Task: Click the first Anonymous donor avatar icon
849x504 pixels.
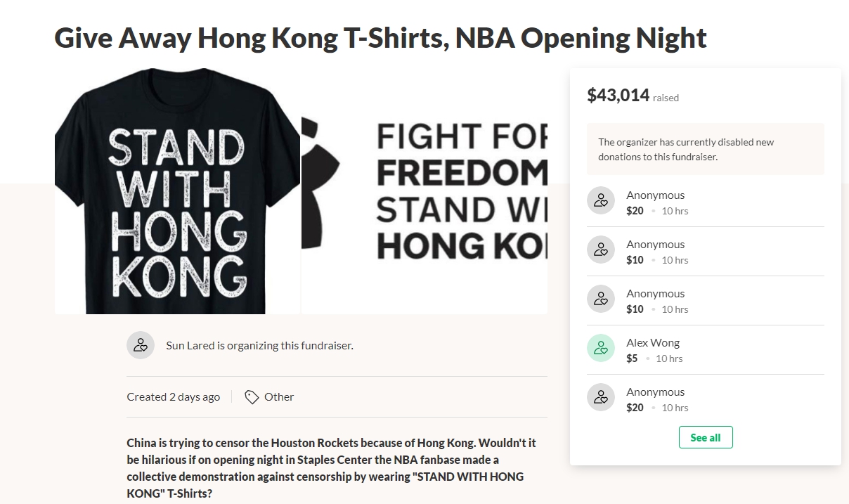Action: [601, 200]
